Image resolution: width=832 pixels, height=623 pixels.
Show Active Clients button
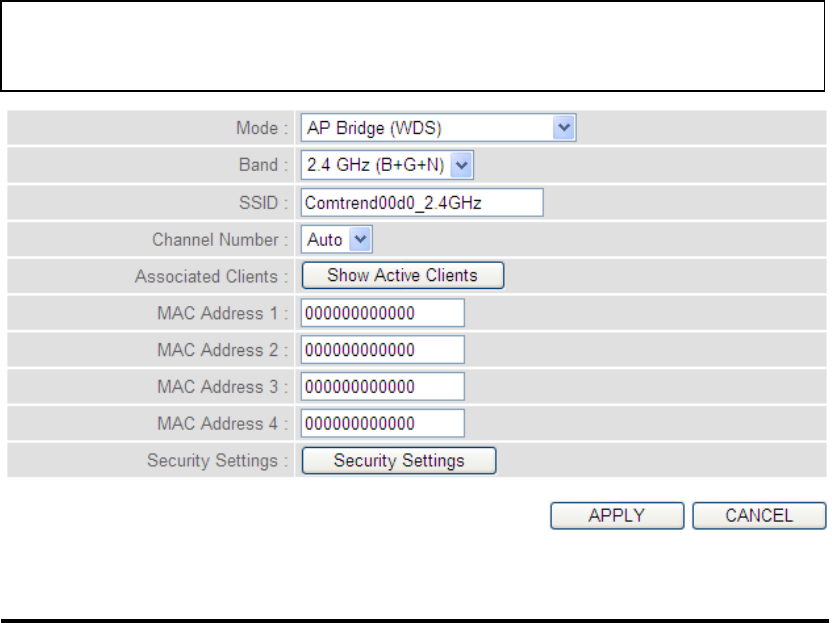tap(403, 275)
